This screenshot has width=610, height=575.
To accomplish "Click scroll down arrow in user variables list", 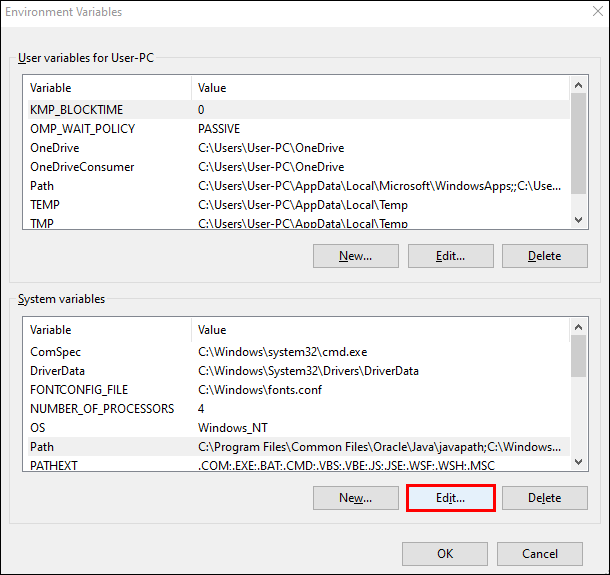I will [578, 220].
